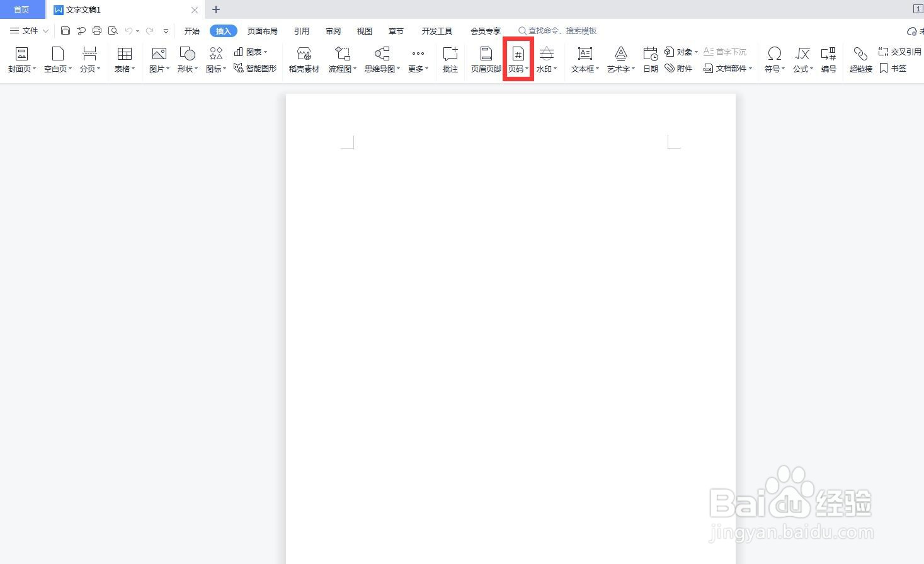The width and height of the screenshot is (924, 564).
Task: Insert Smart Graphic (智能图形)
Action: [255, 68]
